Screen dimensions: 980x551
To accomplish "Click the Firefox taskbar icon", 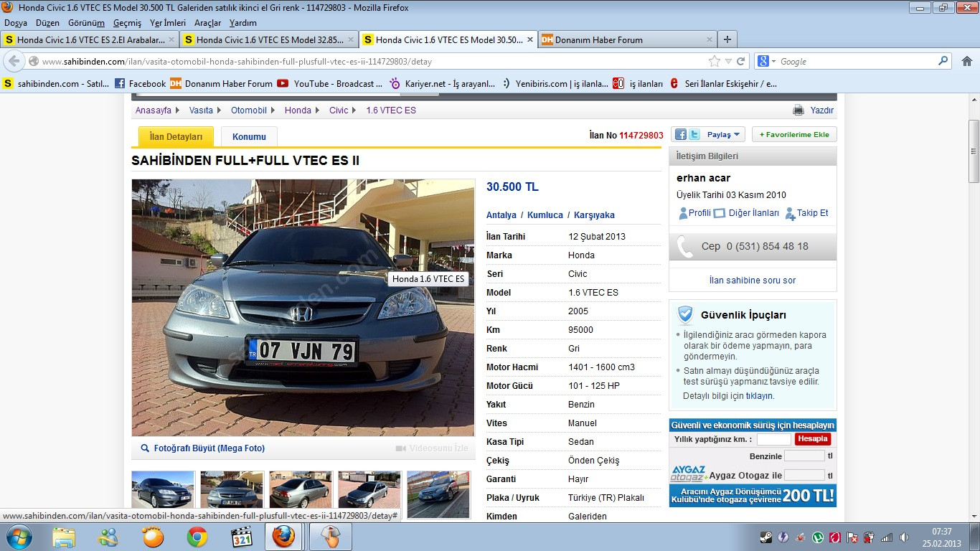I will click(283, 537).
